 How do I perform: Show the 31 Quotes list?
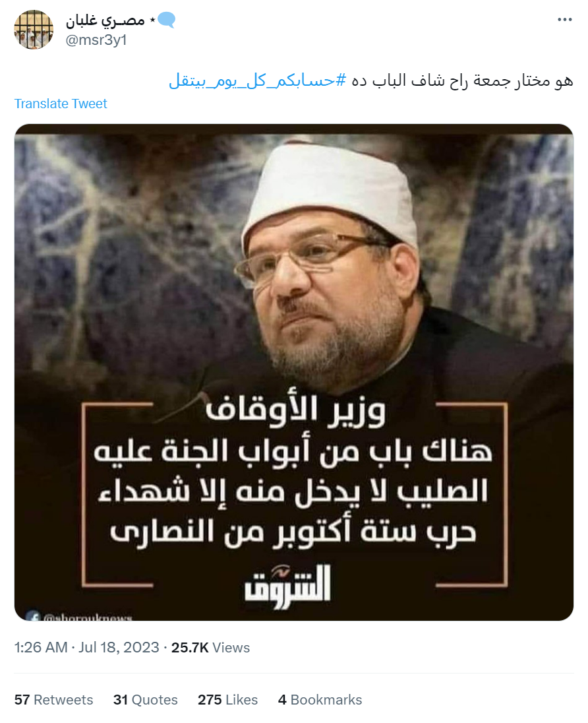145,699
